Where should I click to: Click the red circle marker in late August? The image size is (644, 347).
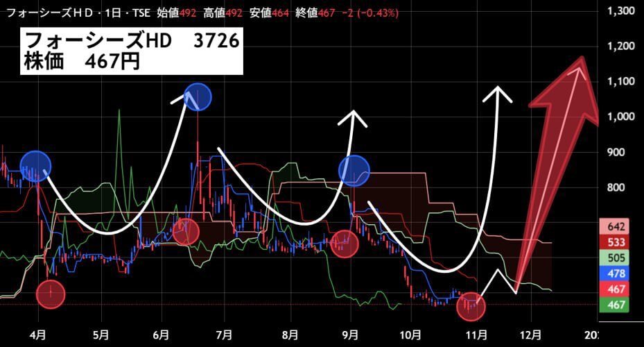[345, 244]
